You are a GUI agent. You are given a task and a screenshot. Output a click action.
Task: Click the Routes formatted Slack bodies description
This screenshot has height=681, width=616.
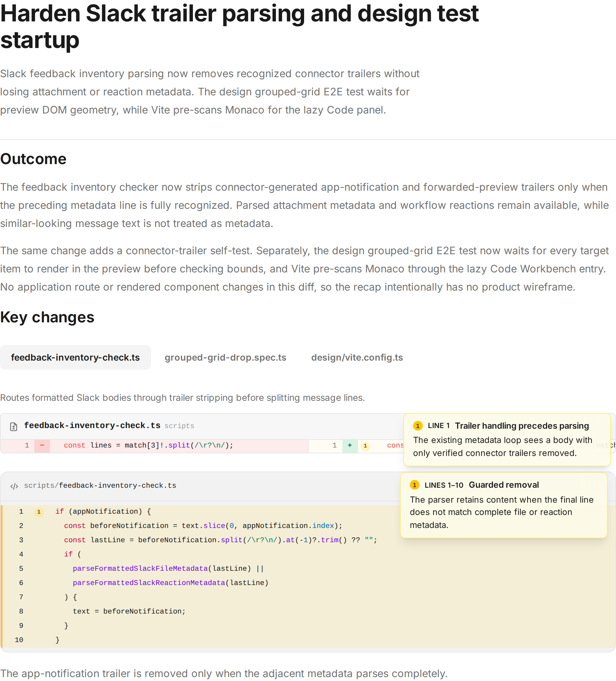click(x=182, y=398)
